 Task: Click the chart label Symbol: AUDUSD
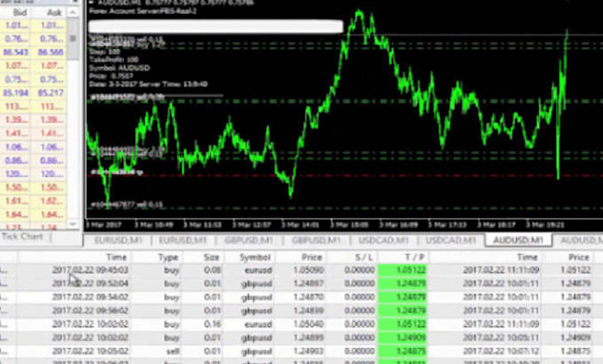point(120,68)
